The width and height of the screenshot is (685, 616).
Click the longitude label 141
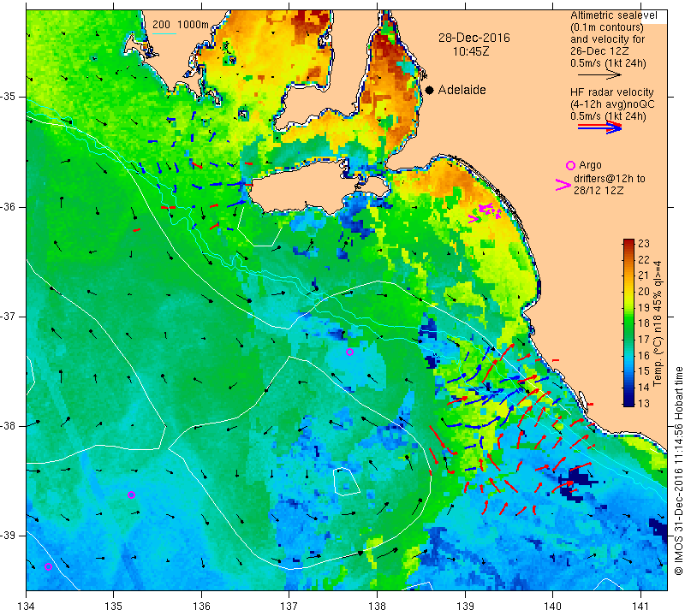(x=640, y=607)
